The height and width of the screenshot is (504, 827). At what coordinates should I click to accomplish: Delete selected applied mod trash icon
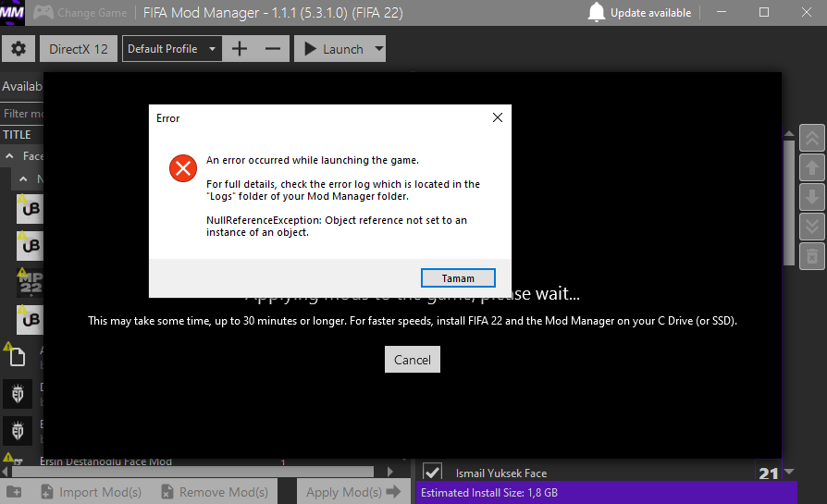point(811,256)
